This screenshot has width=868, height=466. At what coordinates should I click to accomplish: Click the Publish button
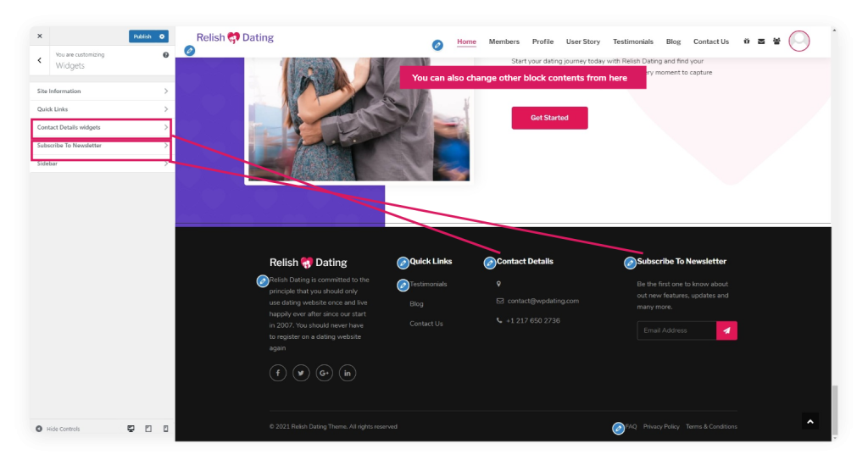point(142,36)
